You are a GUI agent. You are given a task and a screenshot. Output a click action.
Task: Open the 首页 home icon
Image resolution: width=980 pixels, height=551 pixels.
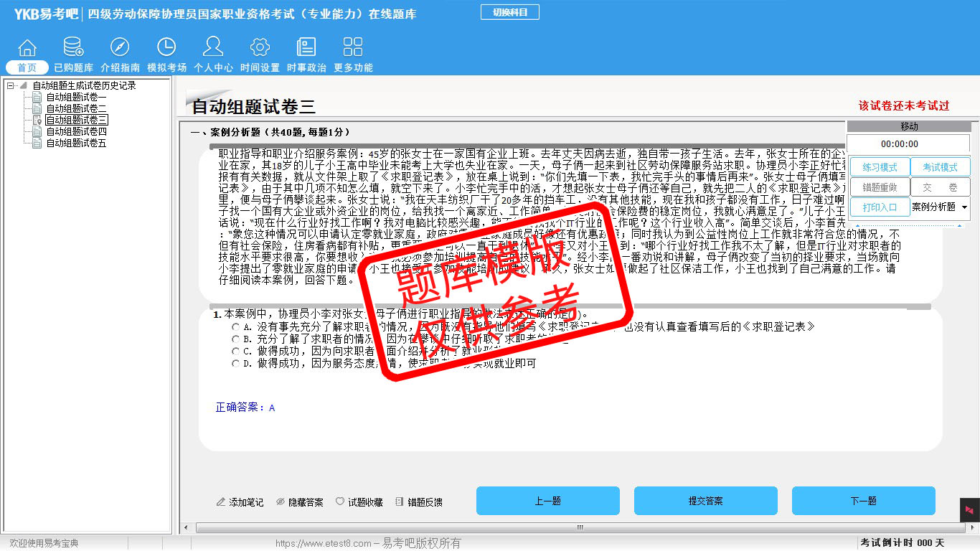pos(27,48)
